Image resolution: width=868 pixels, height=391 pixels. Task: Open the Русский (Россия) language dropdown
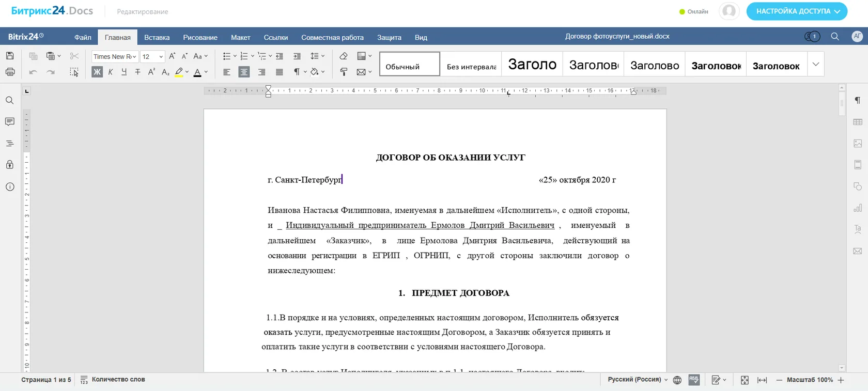click(x=638, y=380)
